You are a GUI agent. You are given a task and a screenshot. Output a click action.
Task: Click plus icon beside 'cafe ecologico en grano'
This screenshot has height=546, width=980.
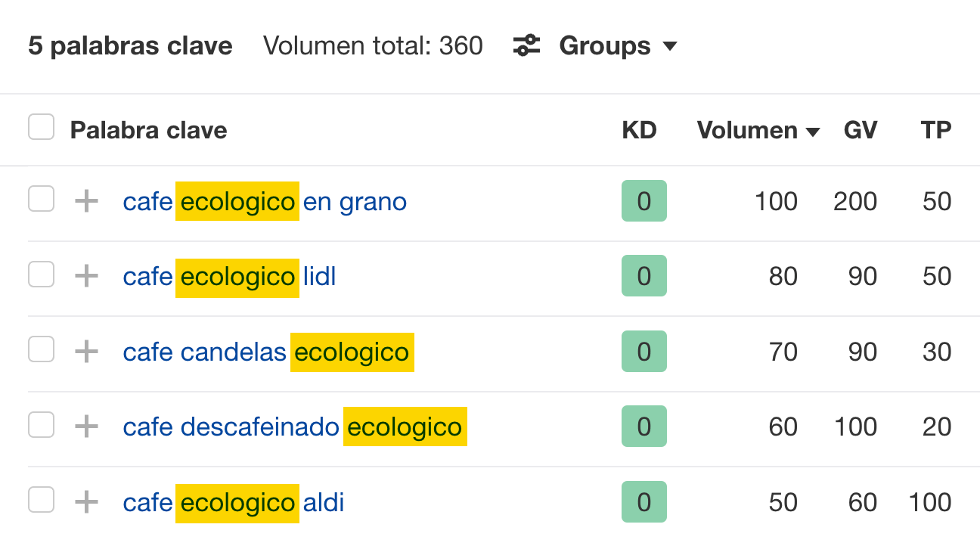coord(87,201)
